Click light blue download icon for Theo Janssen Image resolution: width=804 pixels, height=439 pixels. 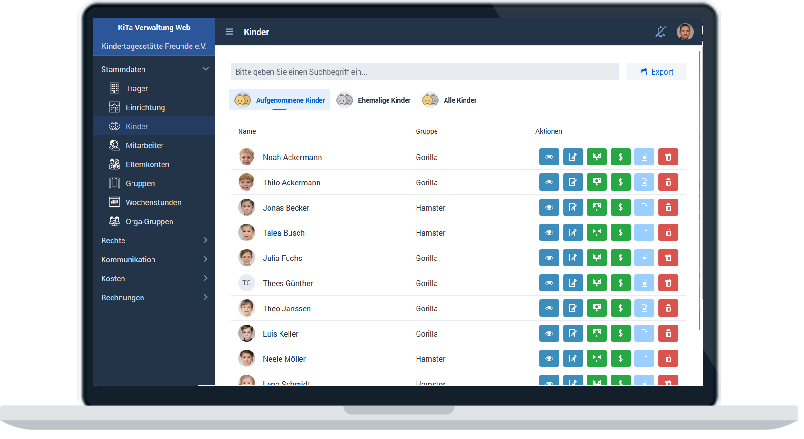pyautogui.click(x=645, y=308)
